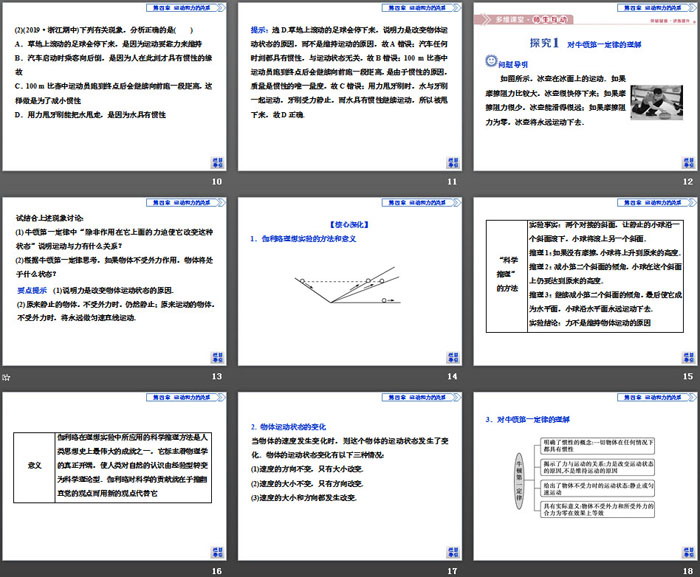Click the 栏目导引 icon on slide 14
The width and height of the screenshot is (700, 577).
(453, 357)
